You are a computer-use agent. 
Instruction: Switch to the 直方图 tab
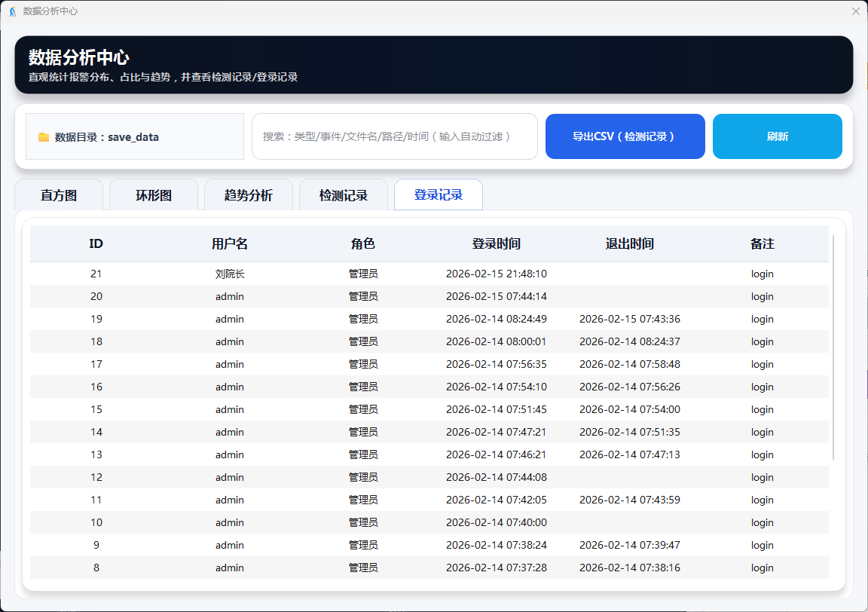[x=59, y=196]
